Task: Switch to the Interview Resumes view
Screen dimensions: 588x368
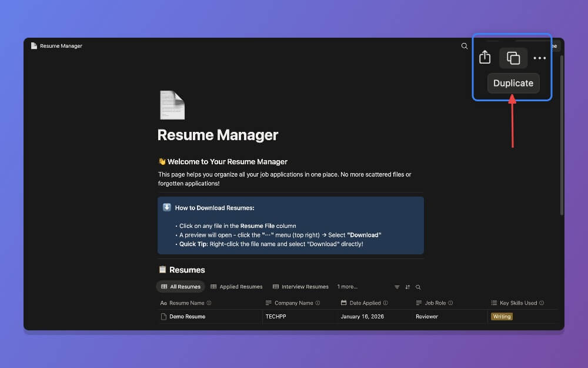Action: coord(300,287)
